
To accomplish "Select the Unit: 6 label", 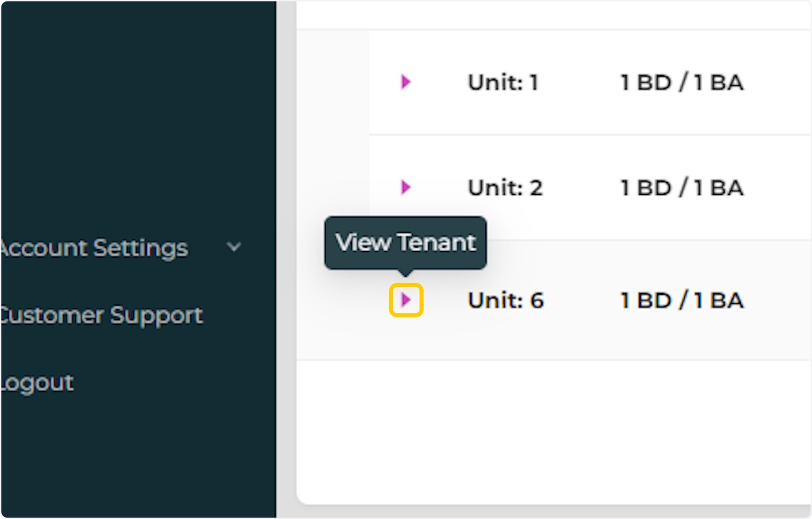I will tap(505, 300).
